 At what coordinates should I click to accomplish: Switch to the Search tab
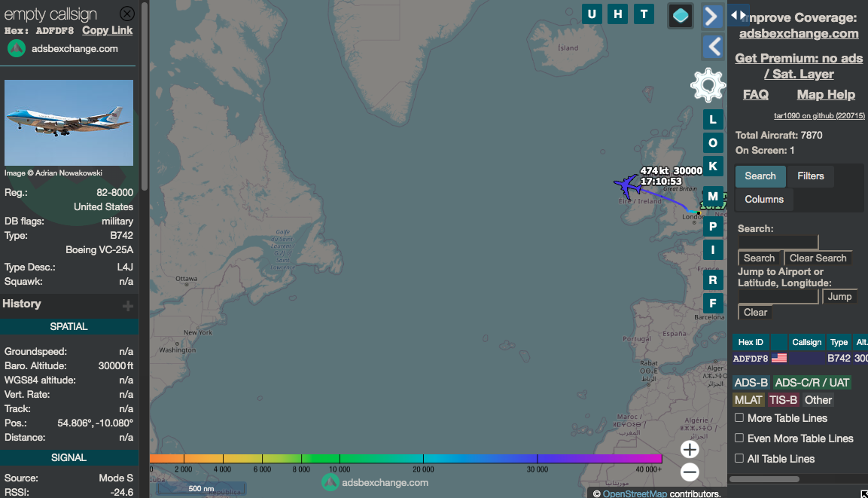tap(760, 176)
